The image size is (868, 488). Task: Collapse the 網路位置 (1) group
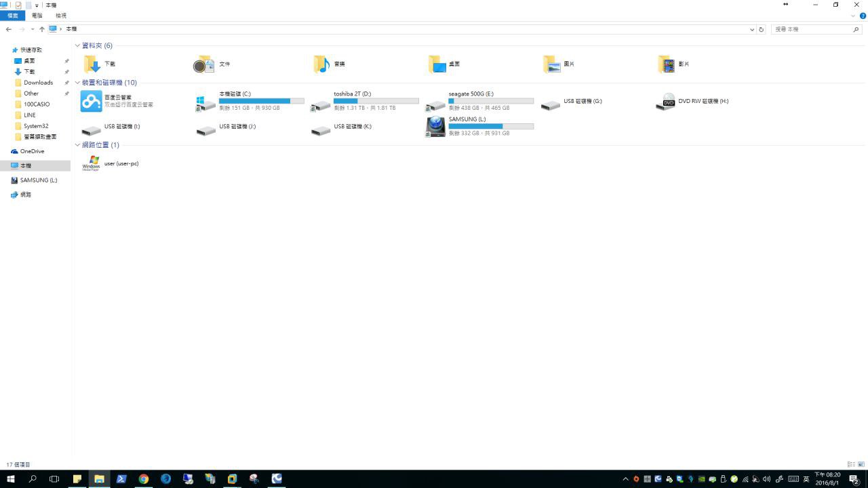point(77,145)
